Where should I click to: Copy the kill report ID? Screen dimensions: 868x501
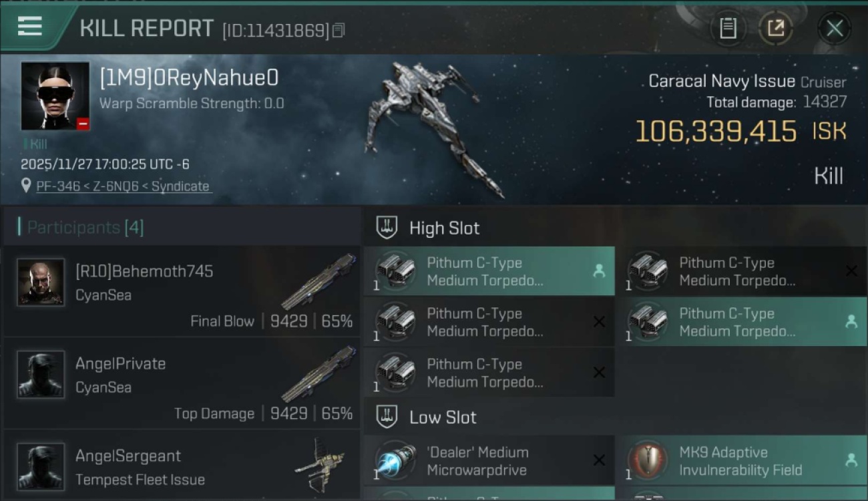coord(339,30)
